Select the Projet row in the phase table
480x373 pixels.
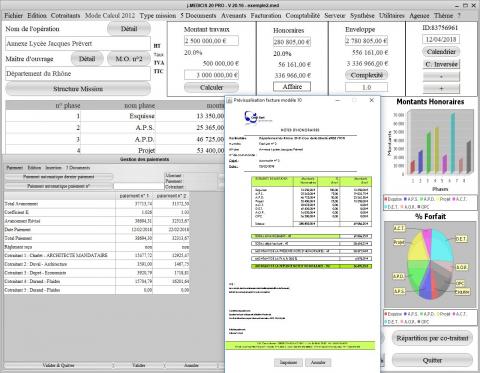pyautogui.click(x=115, y=150)
